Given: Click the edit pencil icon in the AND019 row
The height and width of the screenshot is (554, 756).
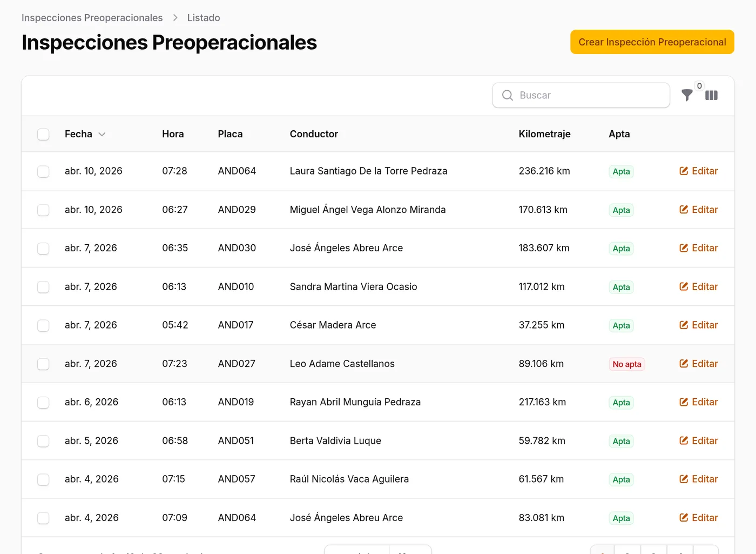Looking at the screenshot, I should pyautogui.click(x=684, y=402).
